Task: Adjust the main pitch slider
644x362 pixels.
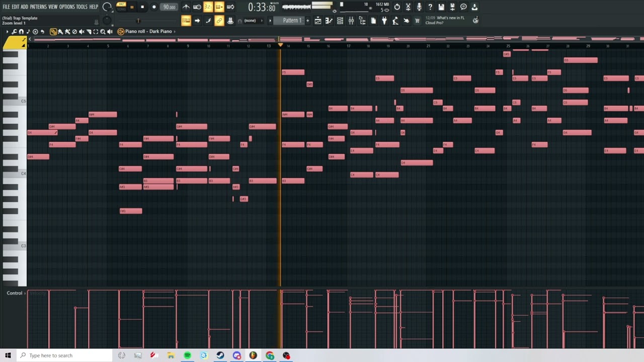Action: [138, 21]
